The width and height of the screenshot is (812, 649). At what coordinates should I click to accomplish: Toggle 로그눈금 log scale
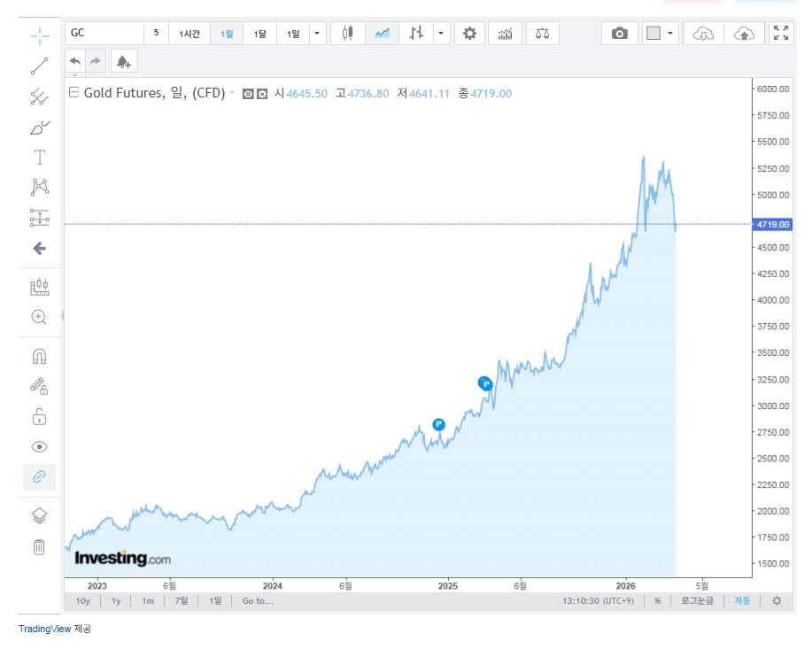pyautogui.click(x=697, y=601)
